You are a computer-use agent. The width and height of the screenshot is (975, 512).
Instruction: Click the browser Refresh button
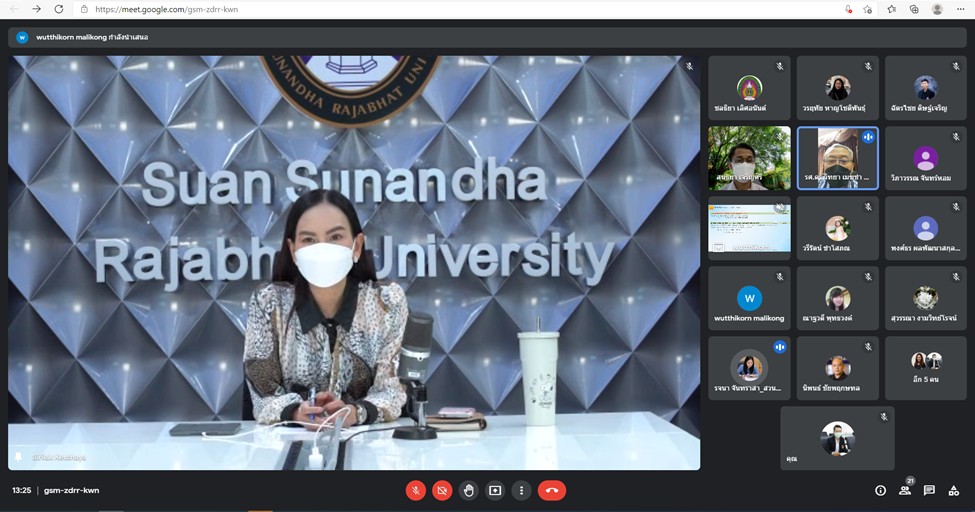point(59,9)
